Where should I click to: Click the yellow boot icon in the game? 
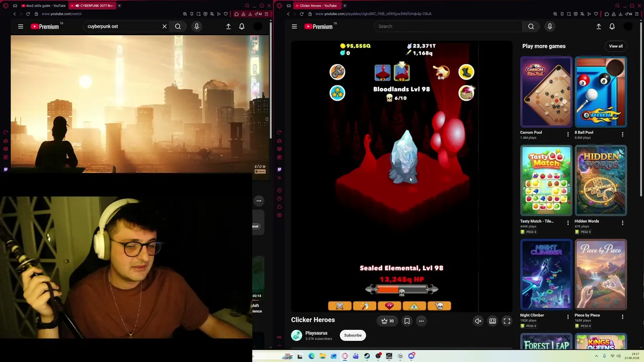pos(466,72)
